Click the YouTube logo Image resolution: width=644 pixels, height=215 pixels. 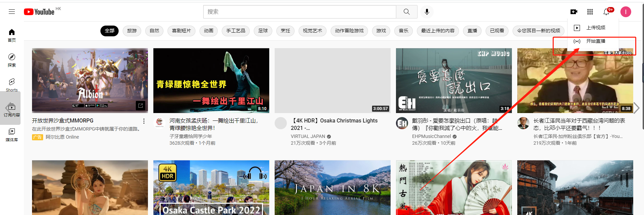pos(39,12)
